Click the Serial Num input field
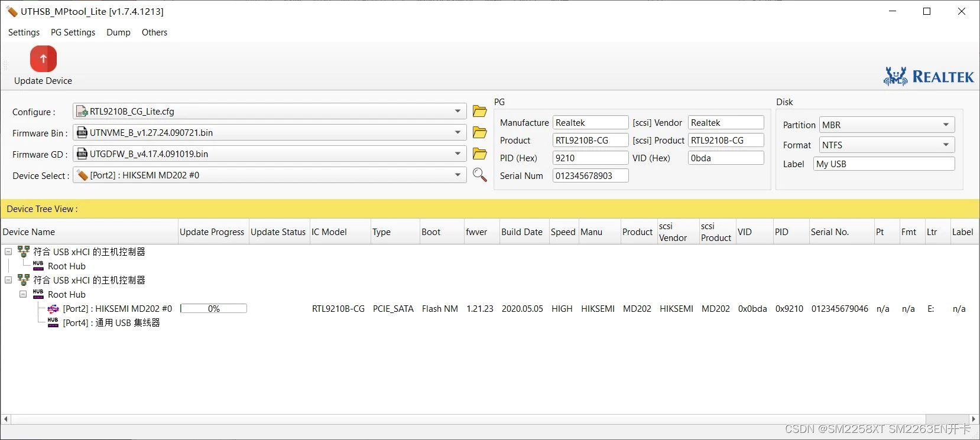Viewport: 980px width, 440px height. click(590, 175)
